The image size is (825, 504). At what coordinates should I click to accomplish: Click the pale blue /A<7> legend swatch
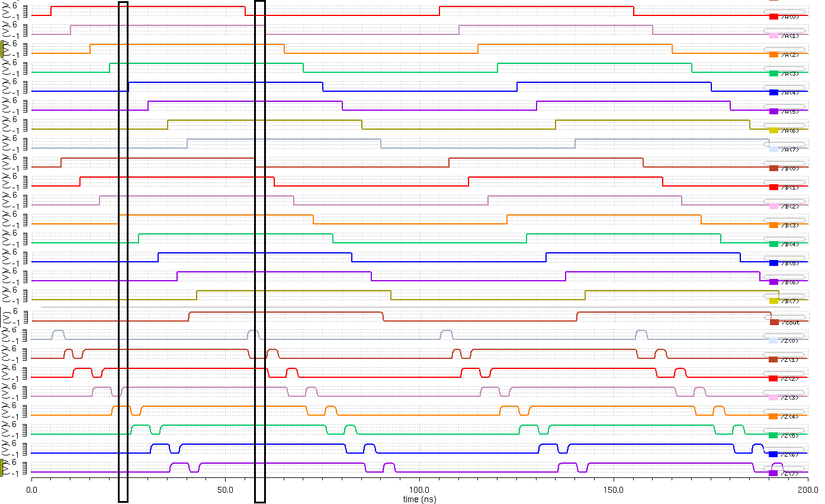(773, 149)
